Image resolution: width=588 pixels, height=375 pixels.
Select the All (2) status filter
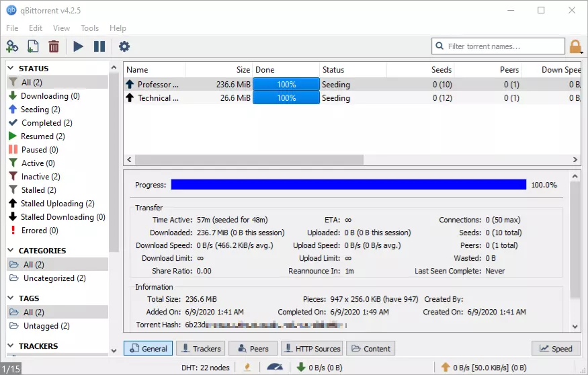click(x=57, y=82)
